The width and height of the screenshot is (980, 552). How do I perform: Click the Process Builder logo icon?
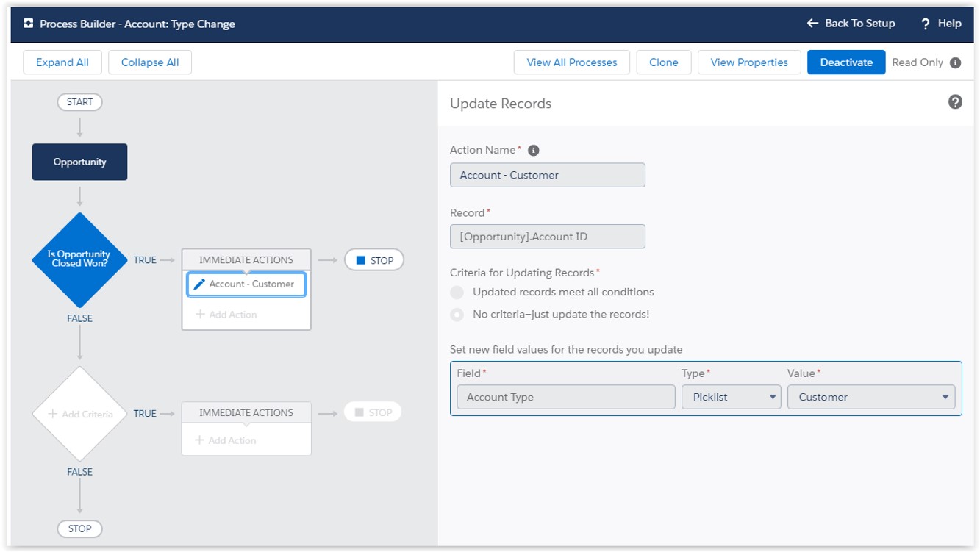tap(29, 24)
